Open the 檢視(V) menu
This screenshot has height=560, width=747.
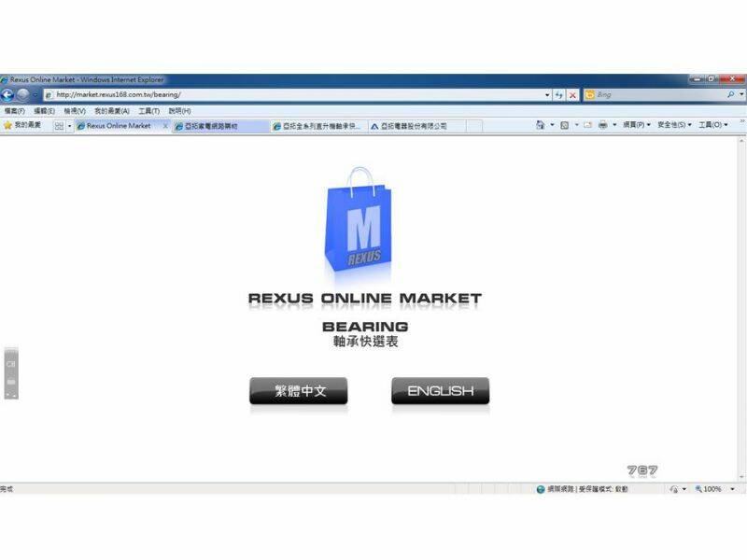75,111
